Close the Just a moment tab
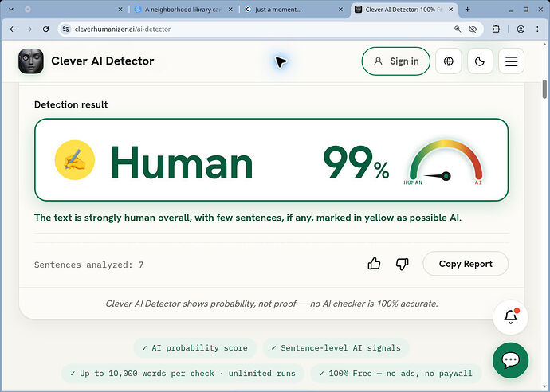 [340, 10]
